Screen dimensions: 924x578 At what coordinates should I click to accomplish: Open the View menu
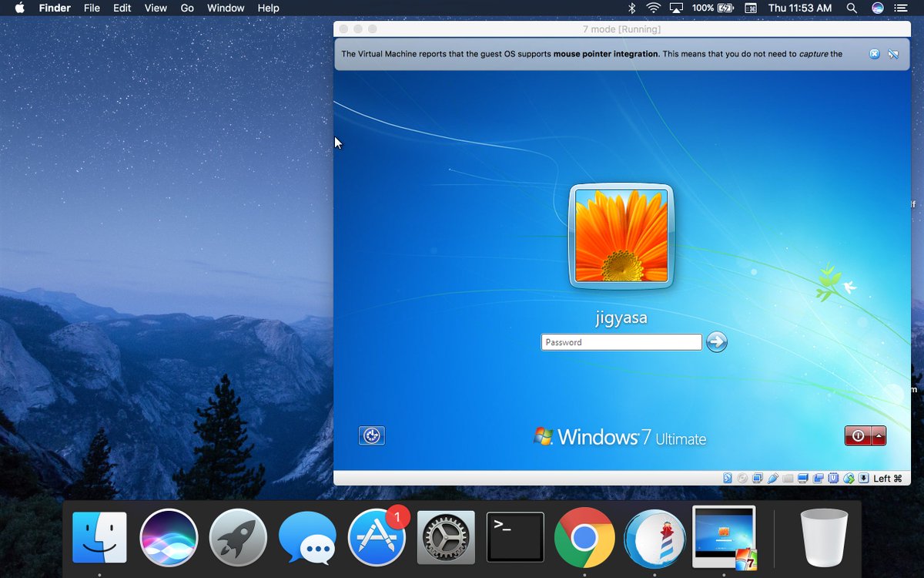pos(156,8)
